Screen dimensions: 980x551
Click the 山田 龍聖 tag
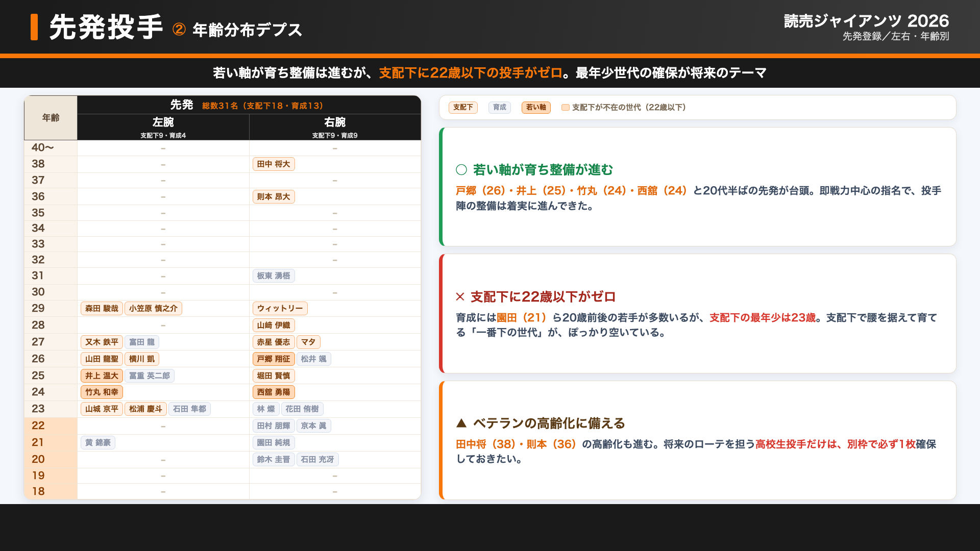click(x=102, y=359)
